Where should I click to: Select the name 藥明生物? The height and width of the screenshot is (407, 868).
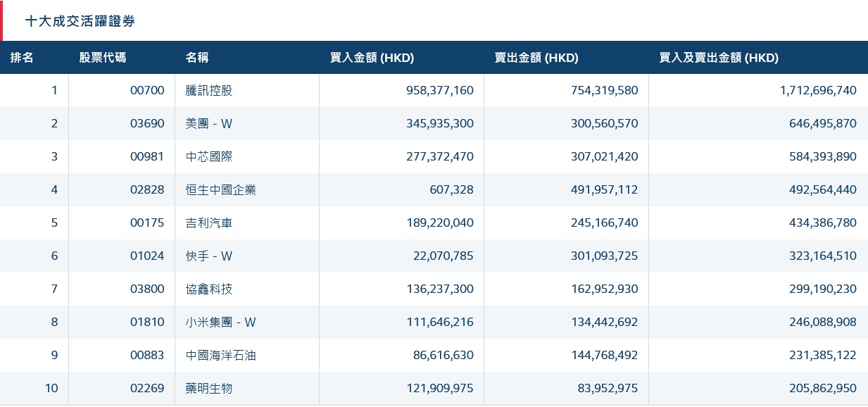(x=209, y=388)
